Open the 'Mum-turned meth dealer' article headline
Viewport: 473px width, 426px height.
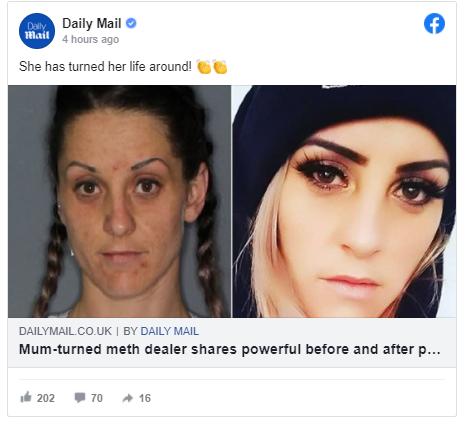coord(230,349)
